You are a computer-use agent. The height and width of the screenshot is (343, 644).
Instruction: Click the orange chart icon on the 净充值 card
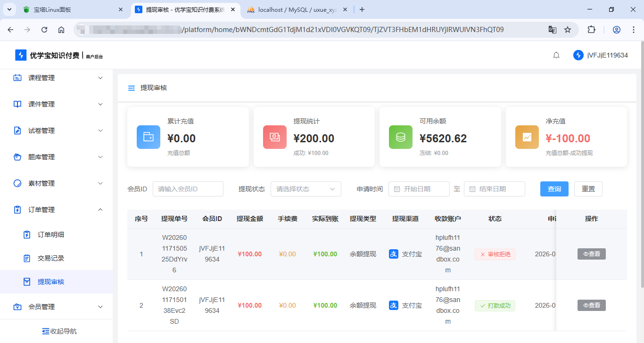(x=527, y=137)
